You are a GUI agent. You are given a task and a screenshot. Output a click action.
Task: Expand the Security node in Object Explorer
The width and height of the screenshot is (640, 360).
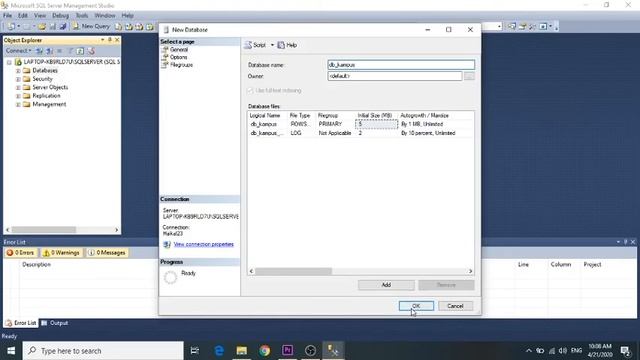pyautogui.click(x=18, y=79)
